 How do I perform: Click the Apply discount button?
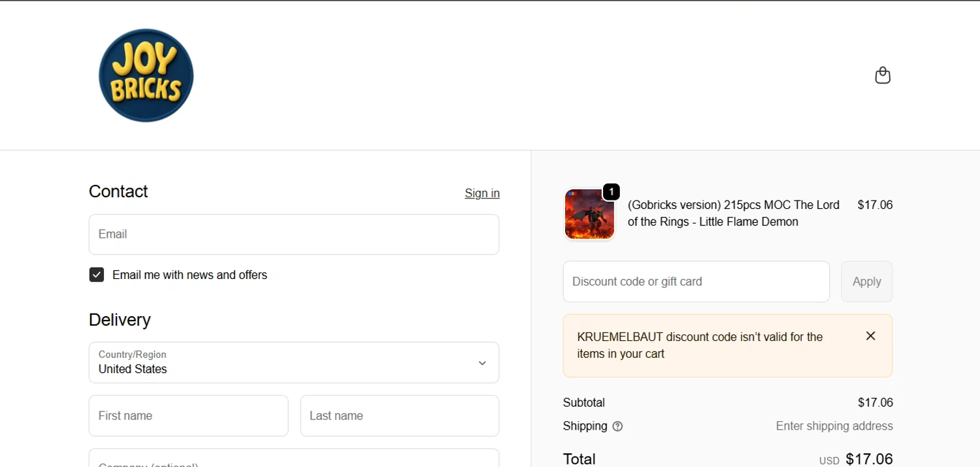pyautogui.click(x=866, y=282)
